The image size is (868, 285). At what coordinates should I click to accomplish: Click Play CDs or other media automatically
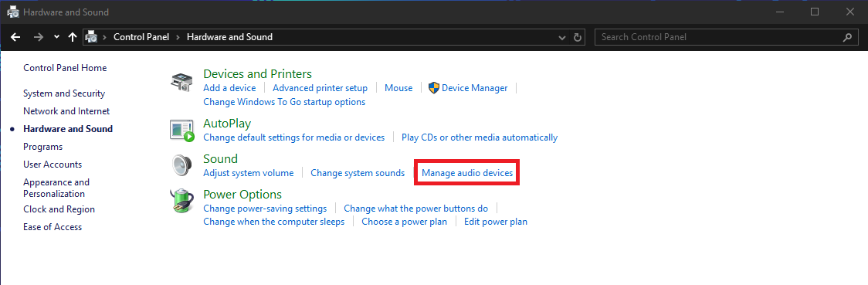(x=480, y=137)
